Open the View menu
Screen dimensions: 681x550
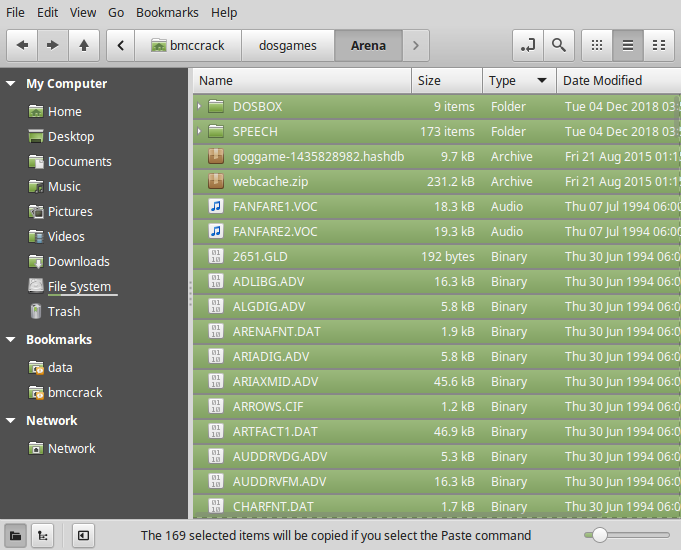83,13
